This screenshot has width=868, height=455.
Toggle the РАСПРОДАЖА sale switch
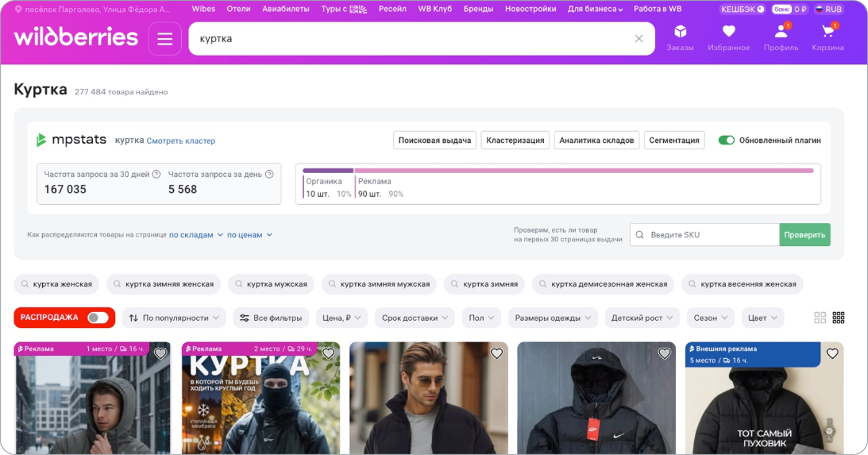[x=97, y=318]
